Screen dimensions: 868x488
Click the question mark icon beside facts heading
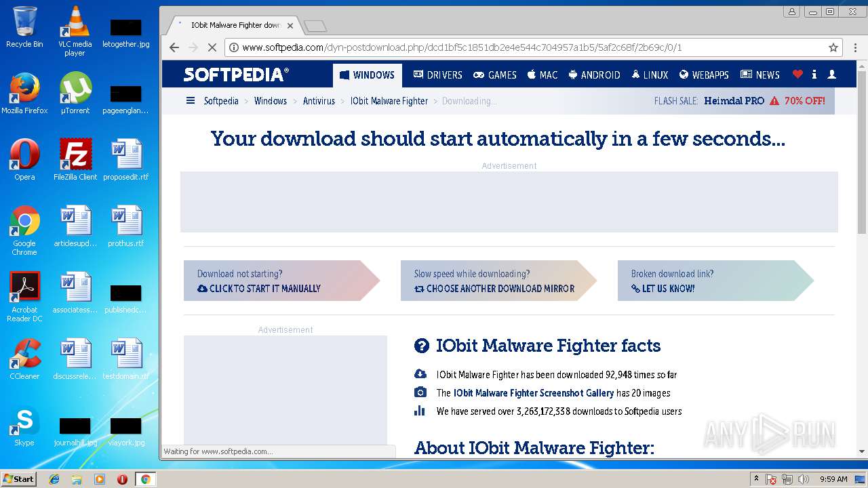(422, 346)
